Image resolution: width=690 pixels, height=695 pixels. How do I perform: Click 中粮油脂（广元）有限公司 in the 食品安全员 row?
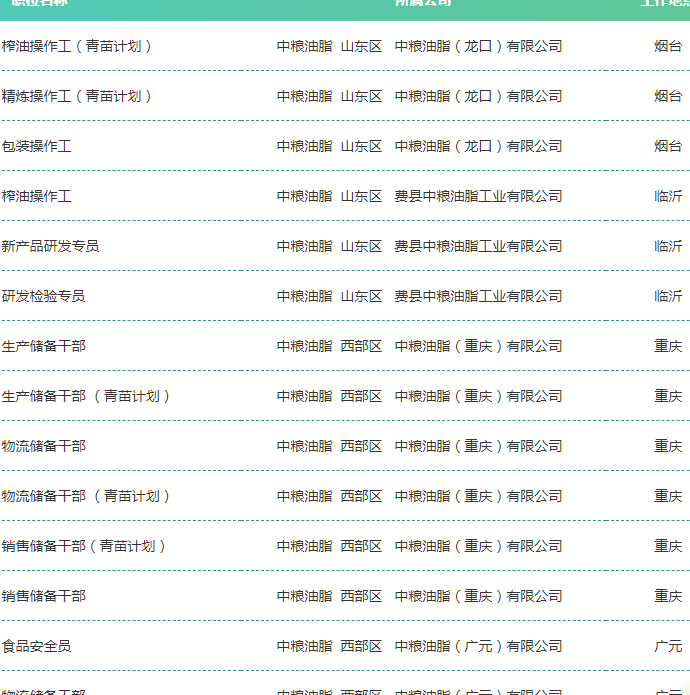[x=478, y=646]
